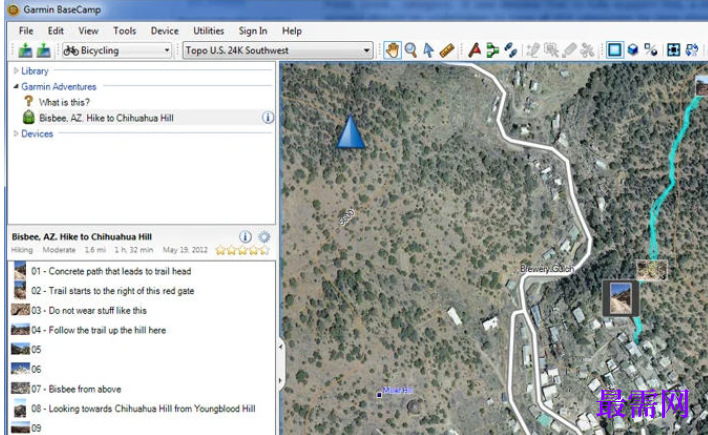Click the framed photo thumbnail on the map
The height and width of the screenshot is (435, 708).
[620, 298]
